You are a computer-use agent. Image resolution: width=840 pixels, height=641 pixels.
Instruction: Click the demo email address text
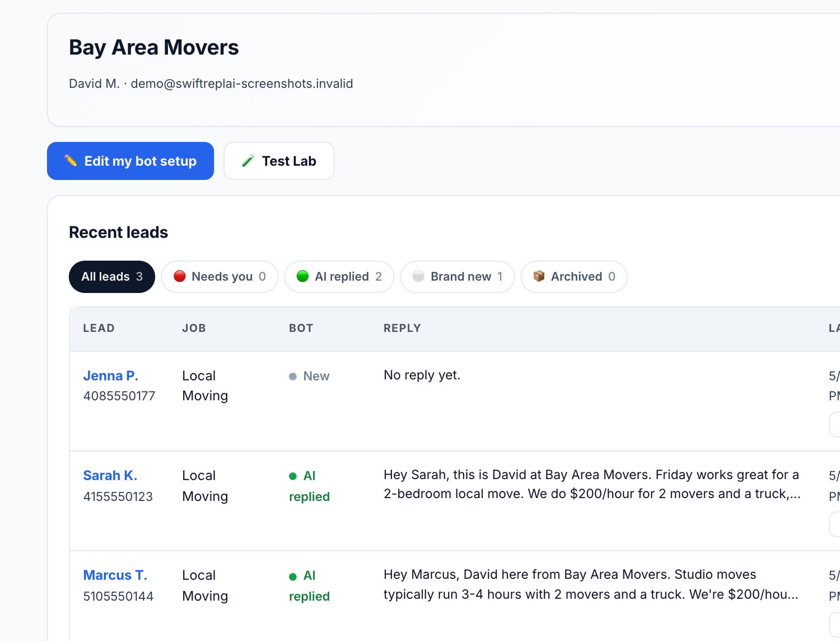coord(242,84)
